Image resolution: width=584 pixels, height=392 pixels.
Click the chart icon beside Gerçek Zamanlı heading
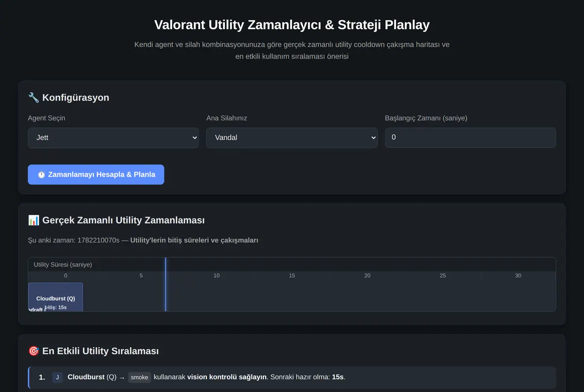click(34, 220)
